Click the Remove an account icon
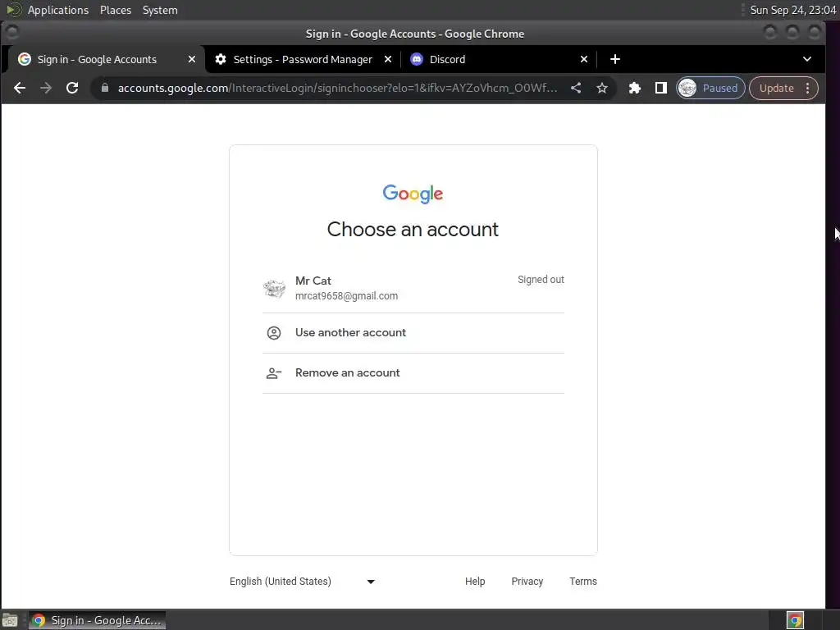This screenshot has width=840, height=630. (274, 373)
